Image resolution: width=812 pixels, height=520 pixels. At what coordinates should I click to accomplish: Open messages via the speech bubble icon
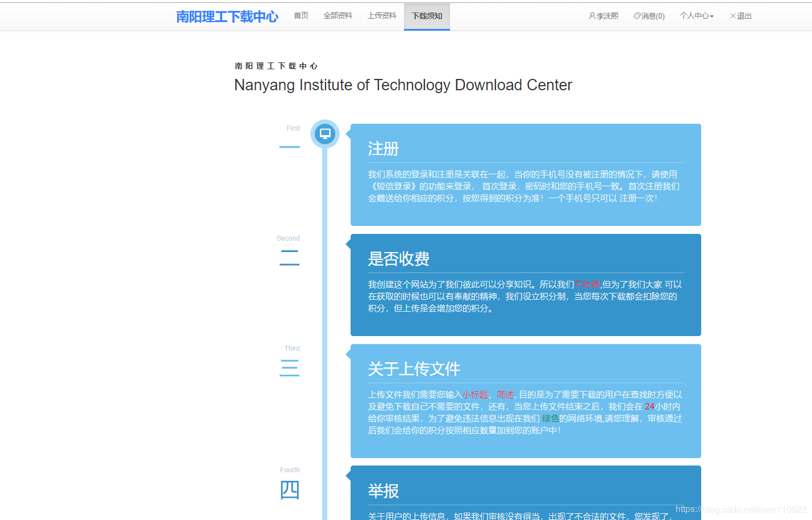(x=636, y=16)
